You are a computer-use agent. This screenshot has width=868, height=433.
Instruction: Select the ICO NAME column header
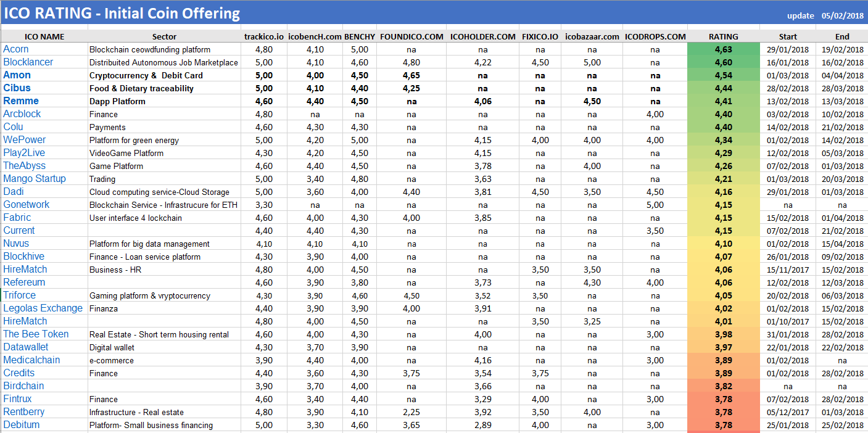[x=44, y=36]
